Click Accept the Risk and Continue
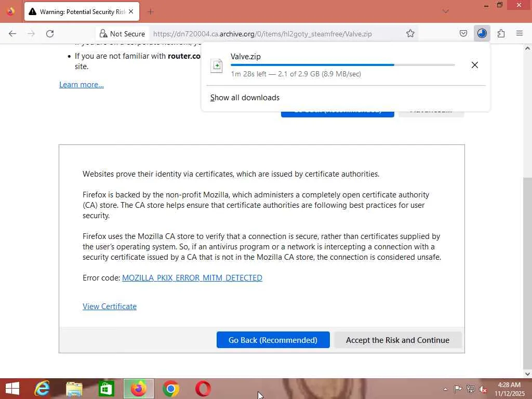Screen dimensions: 532x399 coord(397,340)
